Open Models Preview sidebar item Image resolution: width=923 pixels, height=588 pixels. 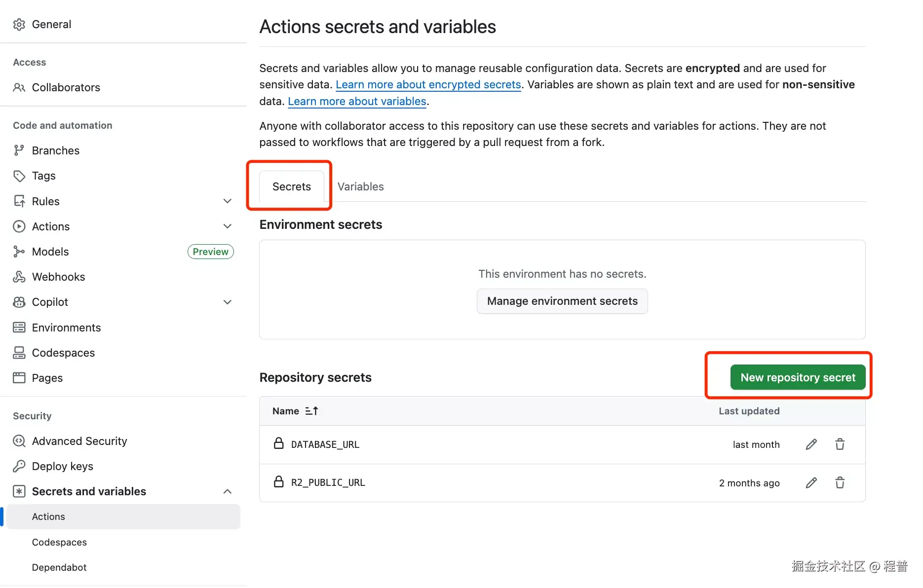tap(50, 252)
